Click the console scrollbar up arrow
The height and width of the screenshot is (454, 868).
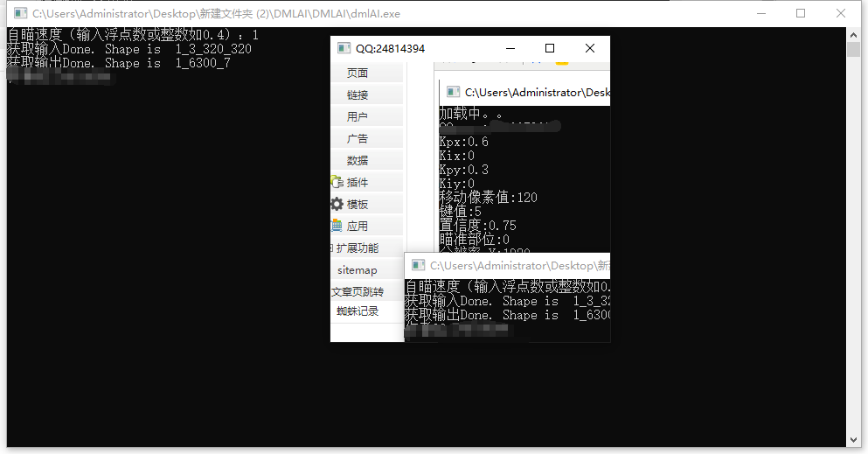854,34
